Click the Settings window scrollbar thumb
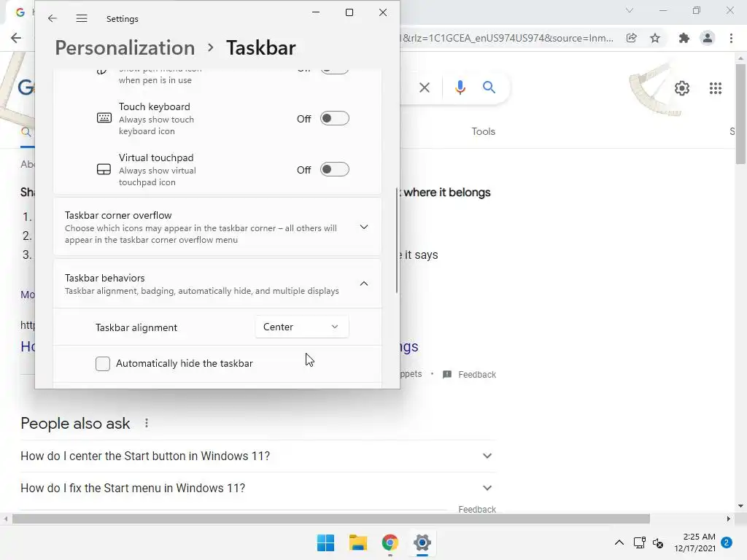This screenshot has width=747, height=560. [x=396, y=241]
